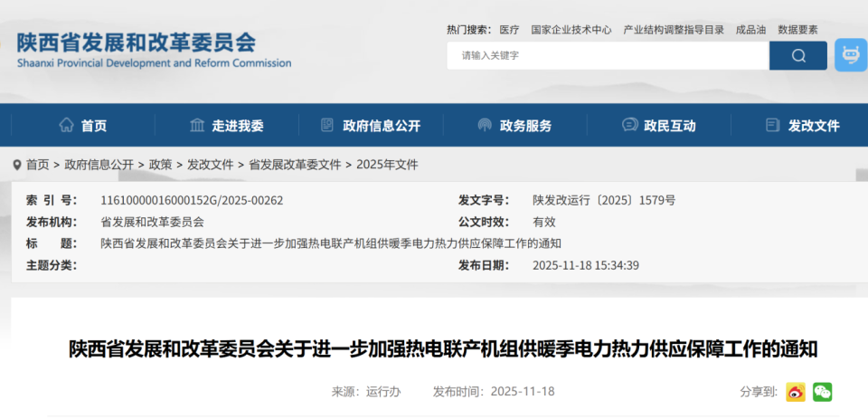Open the 首页 navigation menu item
The width and height of the screenshot is (868, 419).
tap(94, 126)
